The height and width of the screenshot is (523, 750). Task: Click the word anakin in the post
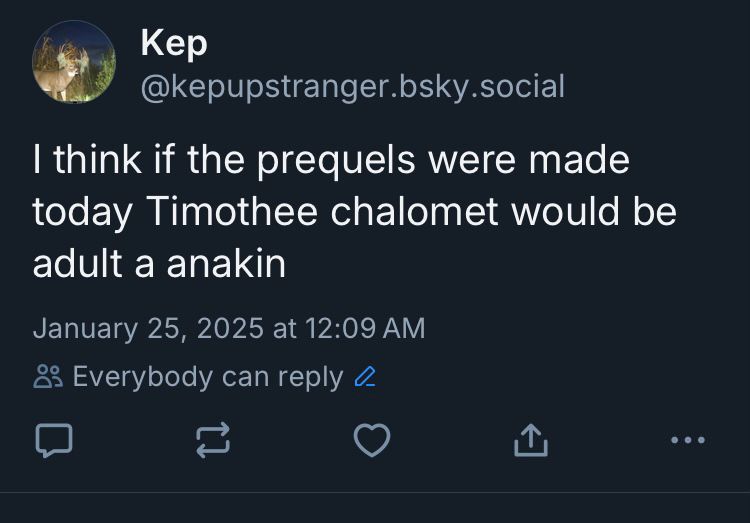(x=226, y=264)
